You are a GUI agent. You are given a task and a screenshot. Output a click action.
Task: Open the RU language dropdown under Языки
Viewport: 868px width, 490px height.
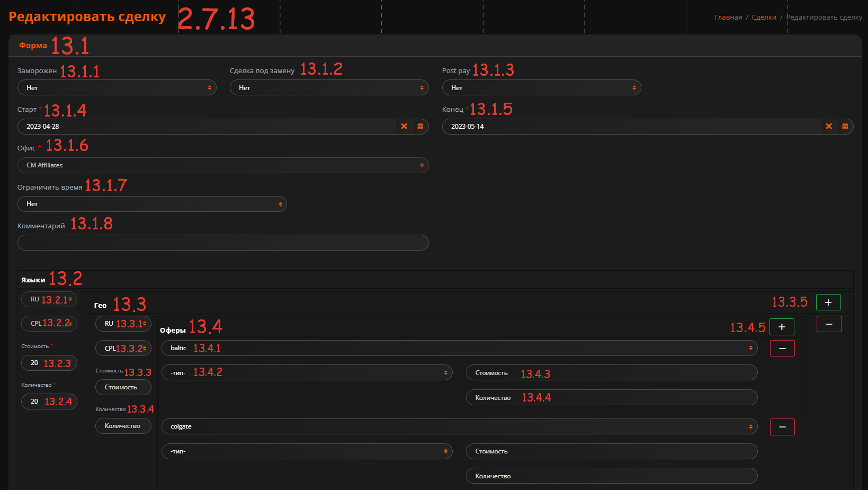coord(49,299)
